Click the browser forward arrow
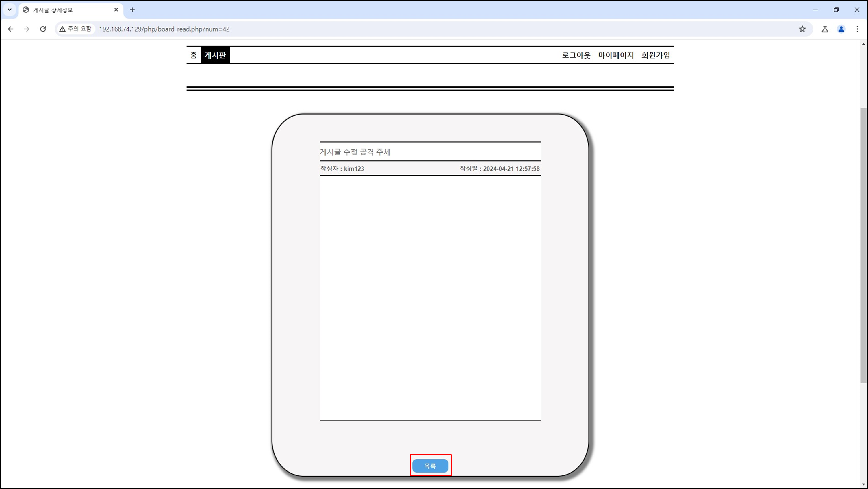The width and height of the screenshot is (868, 489). click(x=27, y=29)
